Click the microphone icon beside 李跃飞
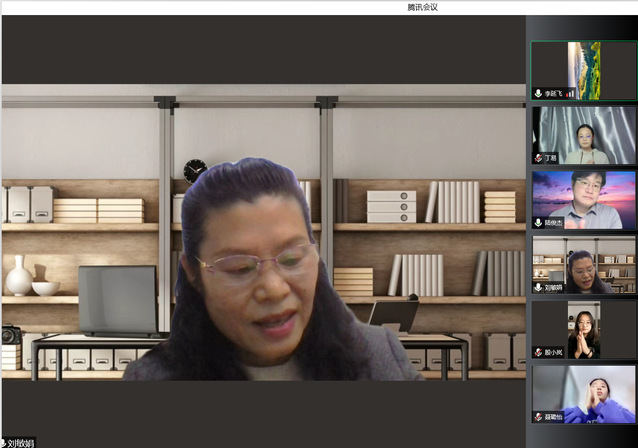Screen dimensions: 638x448 [538, 93]
